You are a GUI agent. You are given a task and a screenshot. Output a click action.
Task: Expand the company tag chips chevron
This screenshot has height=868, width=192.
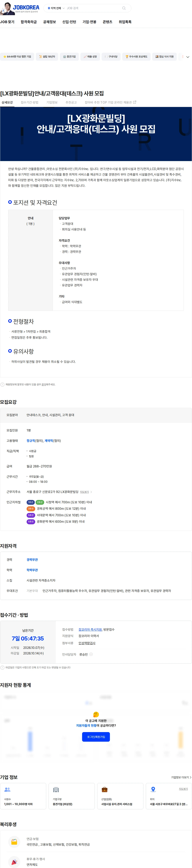[x=188, y=57]
